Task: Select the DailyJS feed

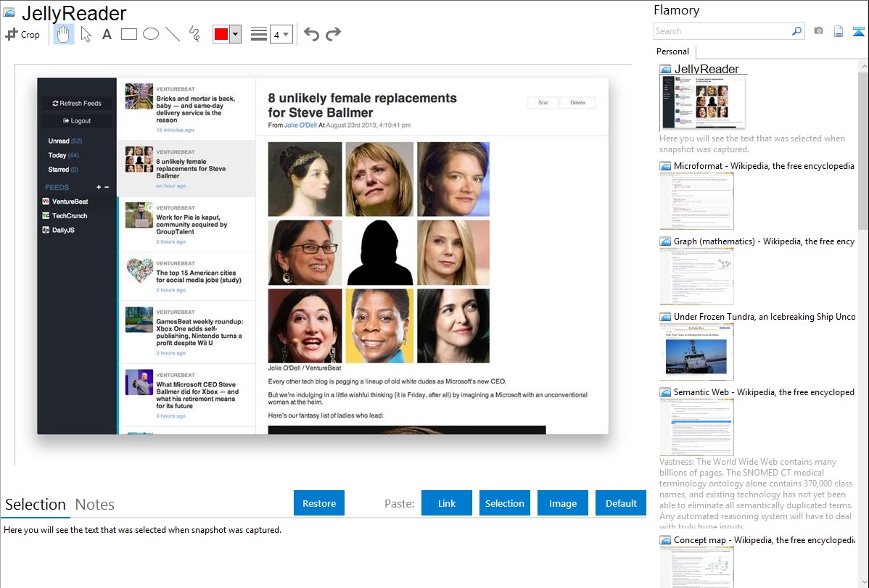Action: pos(59,230)
